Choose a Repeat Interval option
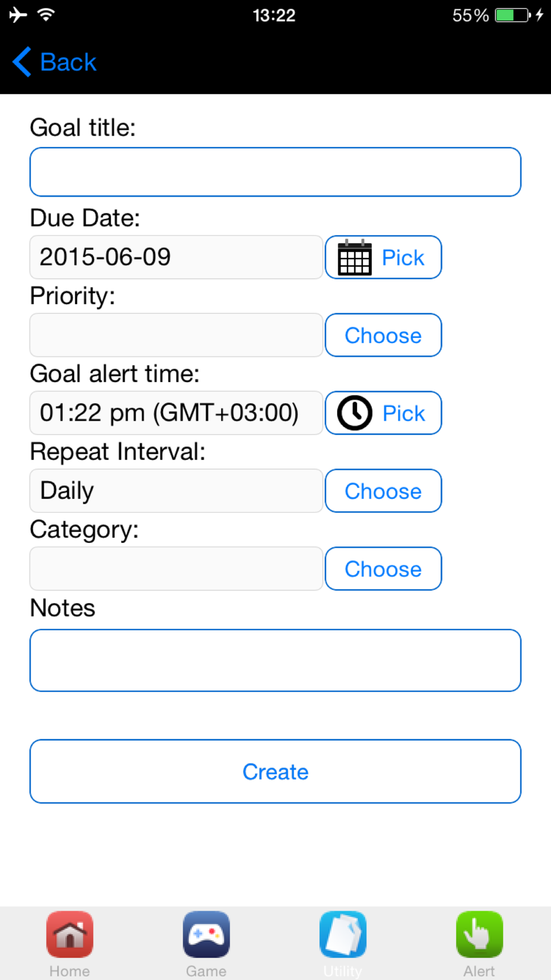Screen dimensions: 551x980 383,491
